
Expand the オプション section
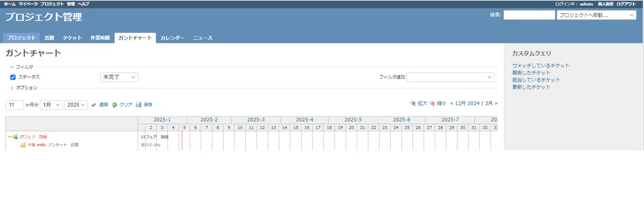[x=24, y=87]
